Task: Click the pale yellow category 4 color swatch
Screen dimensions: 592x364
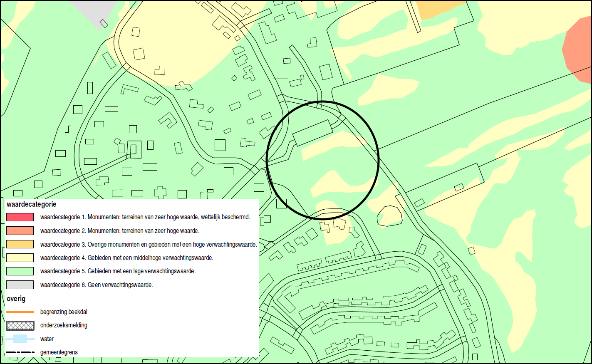Action: (x=20, y=258)
